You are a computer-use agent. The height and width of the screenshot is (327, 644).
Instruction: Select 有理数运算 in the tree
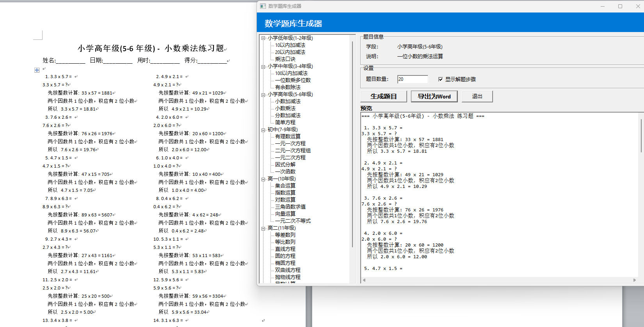point(288,137)
